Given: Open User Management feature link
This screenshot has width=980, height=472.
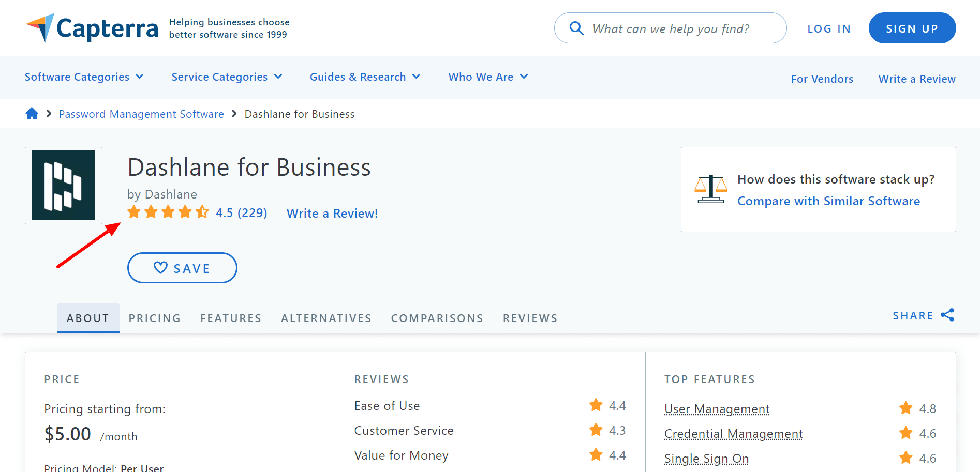Looking at the screenshot, I should click(717, 409).
